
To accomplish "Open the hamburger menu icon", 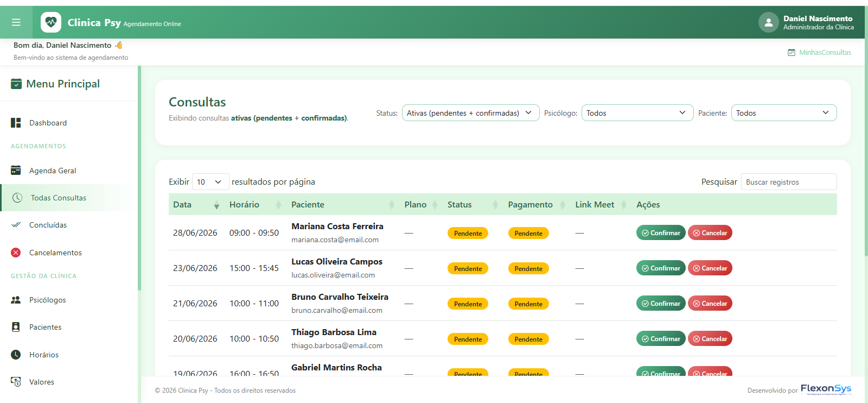I will click(x=16, y=22).
